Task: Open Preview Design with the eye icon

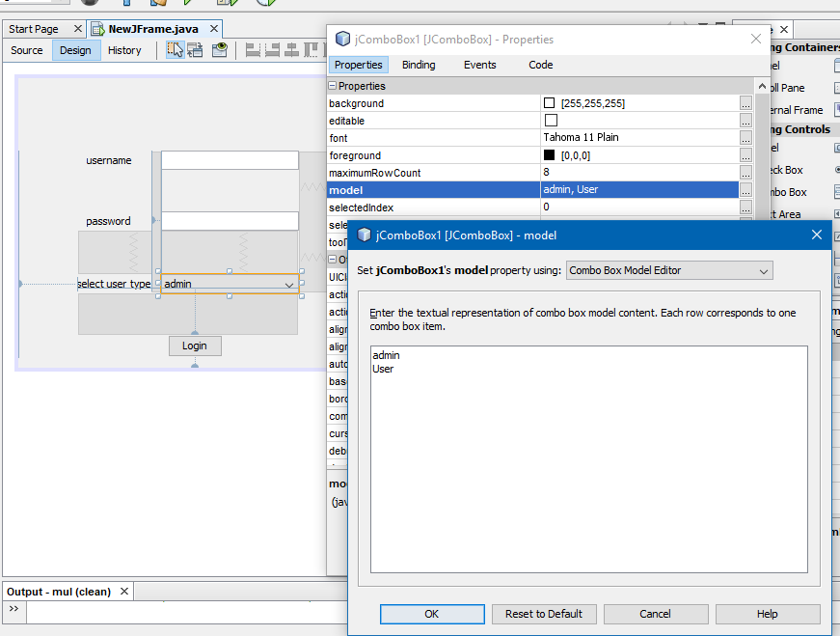Action: pos(219,50)
